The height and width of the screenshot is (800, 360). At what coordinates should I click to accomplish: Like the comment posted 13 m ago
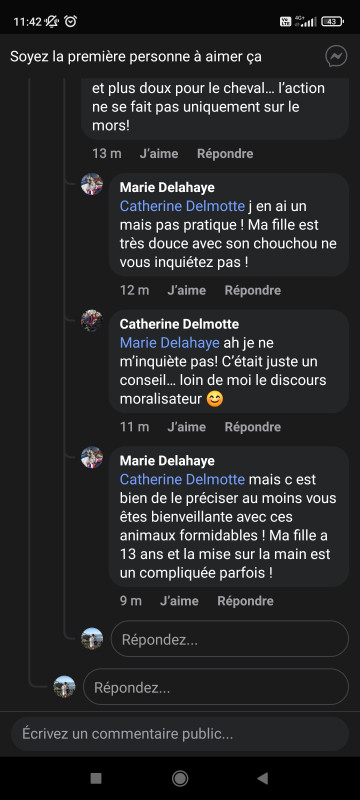[159, 154]
